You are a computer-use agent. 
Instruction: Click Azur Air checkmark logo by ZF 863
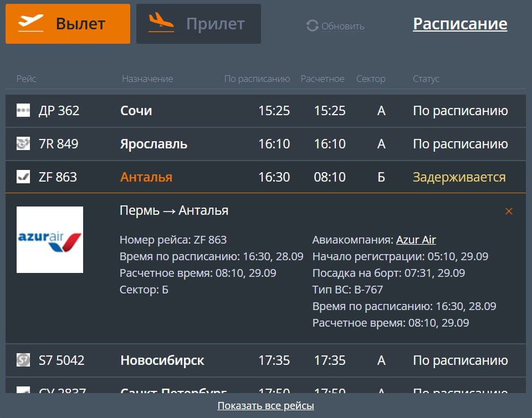[x=23, y=177]
